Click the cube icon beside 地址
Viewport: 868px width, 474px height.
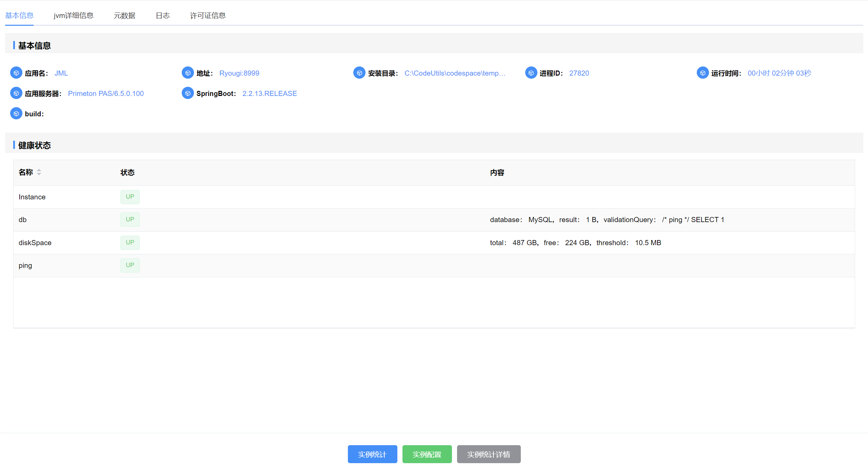188,73
